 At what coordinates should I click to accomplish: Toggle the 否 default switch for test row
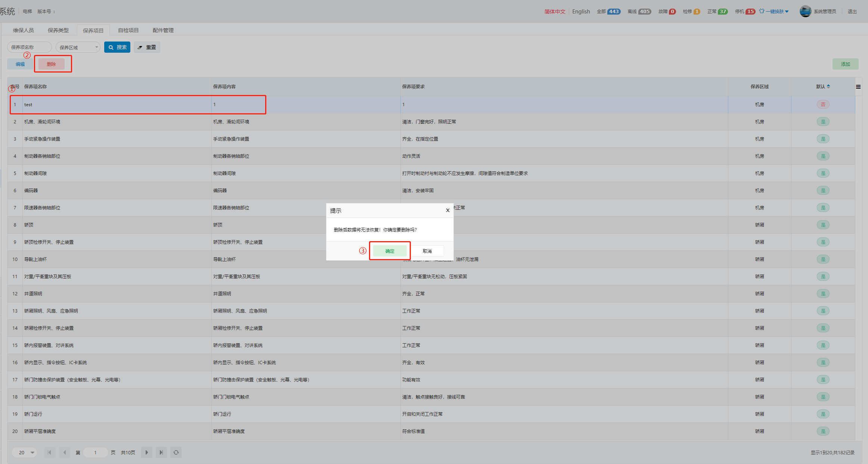[823, 105]
